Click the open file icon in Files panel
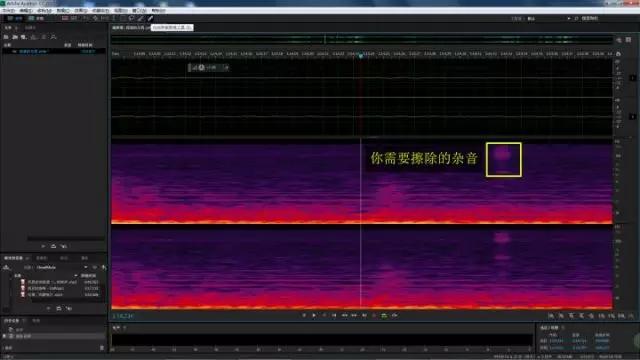Screen dimensions: 640x360 tap(6, 37)
